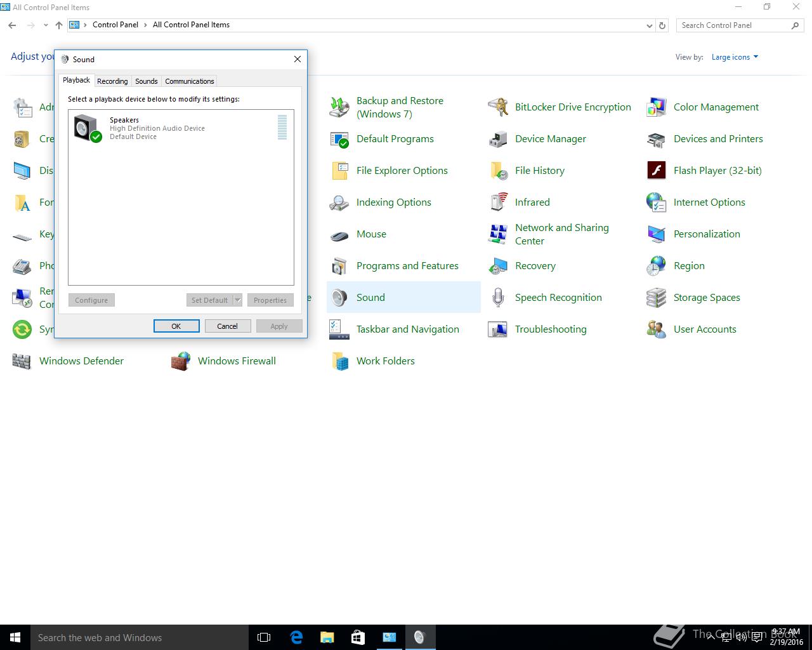Screen dimensions: 812x650
Task: Click the Search the web and Windows box
Action: 139,637
